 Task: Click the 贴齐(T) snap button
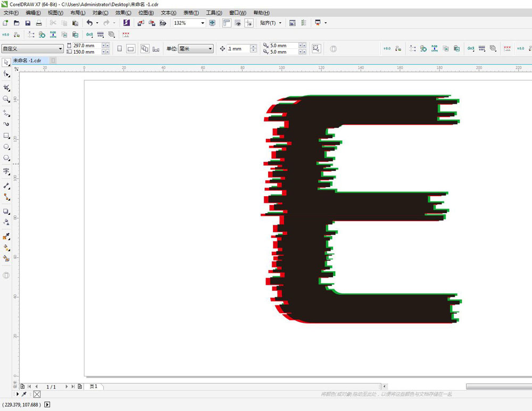[x=270, y=23]
